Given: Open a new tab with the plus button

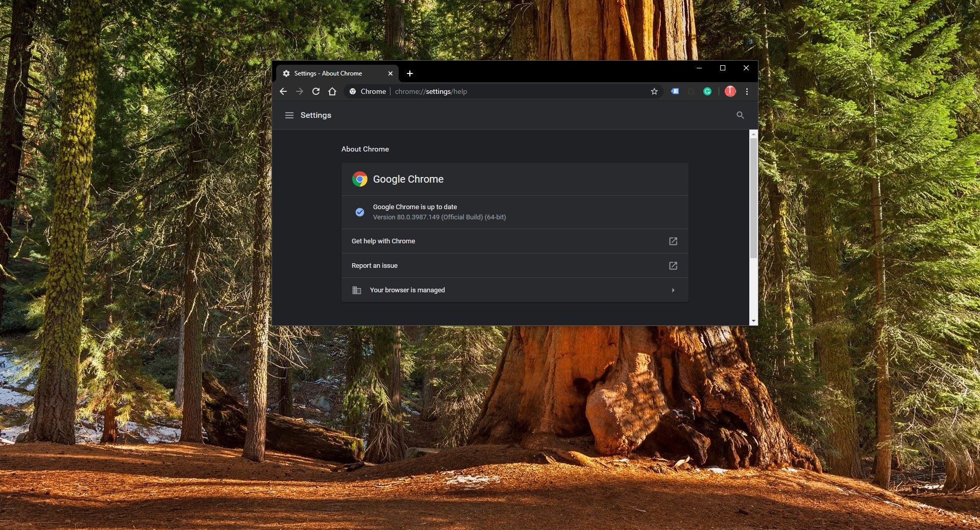Looking at the screenshot, I should 410,73.
